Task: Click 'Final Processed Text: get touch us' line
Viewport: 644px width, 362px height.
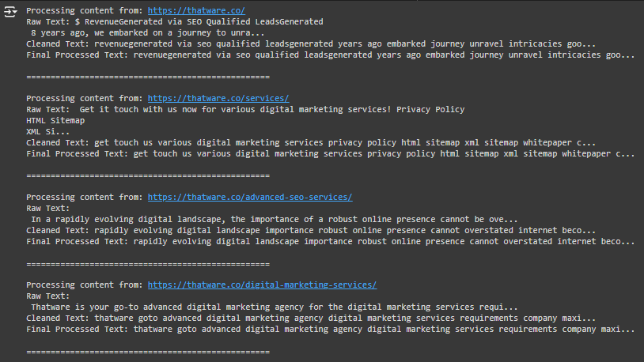Action: coord(330,154)
